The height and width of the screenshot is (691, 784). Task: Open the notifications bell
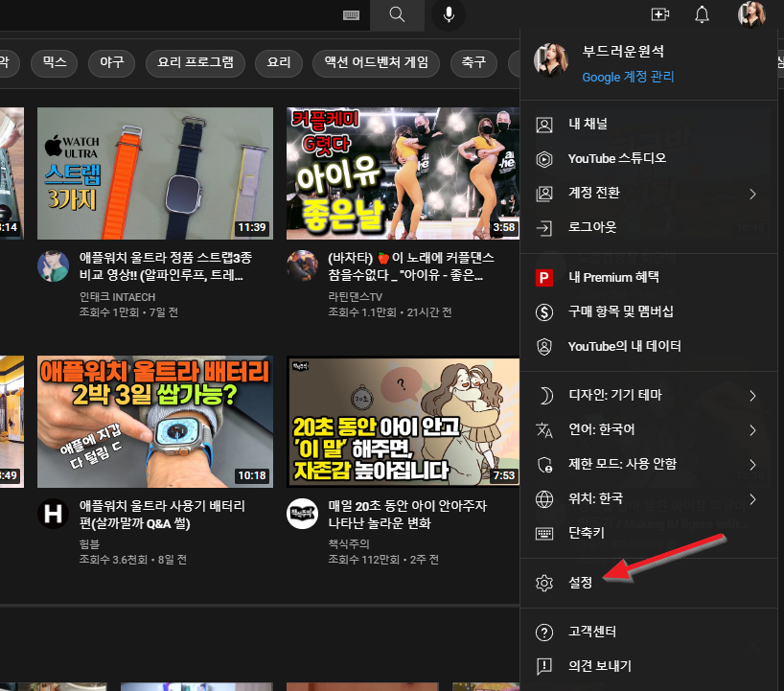pos(702,14)
